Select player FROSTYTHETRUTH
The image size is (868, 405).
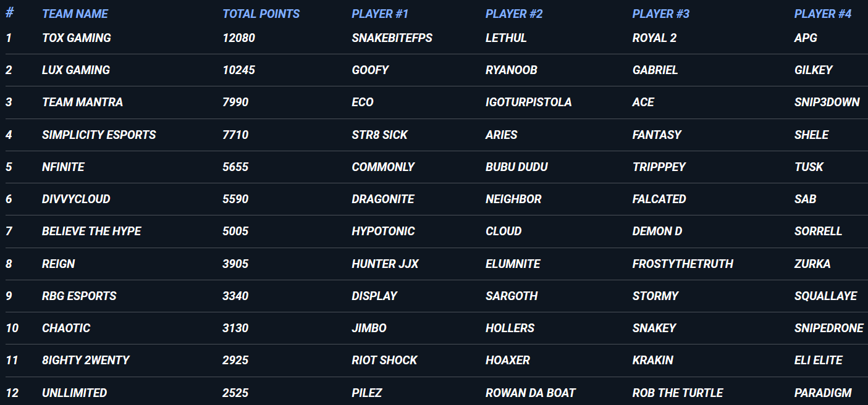click(x=683, y=264)
